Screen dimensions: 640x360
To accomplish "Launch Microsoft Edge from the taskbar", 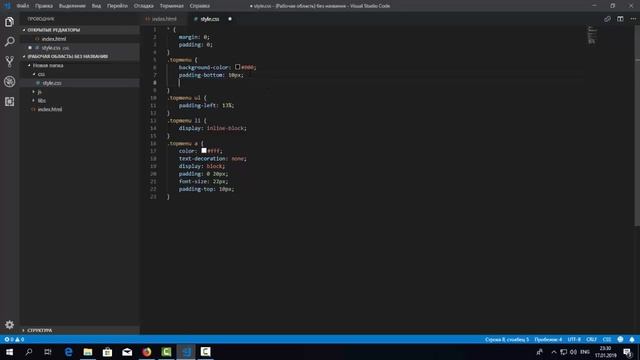I will pyautogui.click(x=68, y=352).
